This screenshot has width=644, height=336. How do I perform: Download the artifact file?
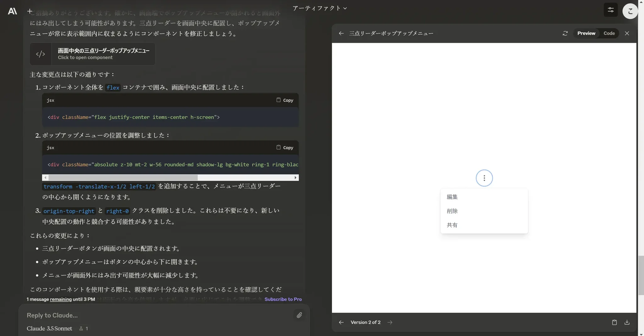click(627, 322)
